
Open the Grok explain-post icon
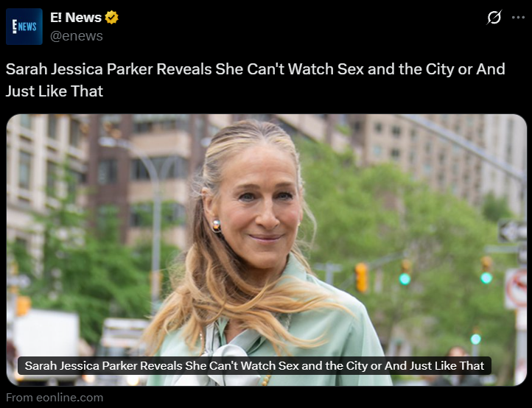(x=494, y=17)
